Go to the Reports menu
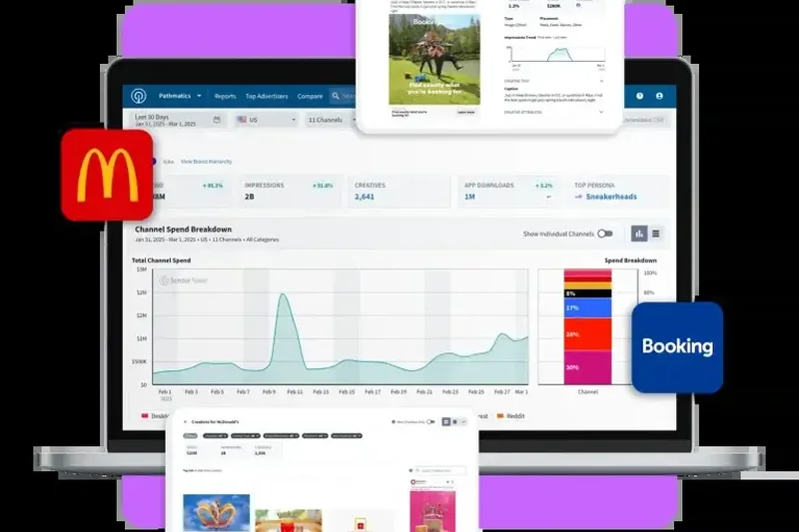Viewport: 799px width, 532px height. (x=225, y=96)
